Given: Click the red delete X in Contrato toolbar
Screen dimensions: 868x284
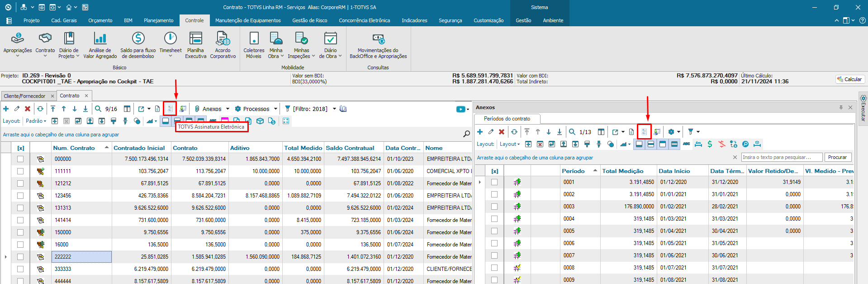Looking at the screenshot, I should 28,109.
